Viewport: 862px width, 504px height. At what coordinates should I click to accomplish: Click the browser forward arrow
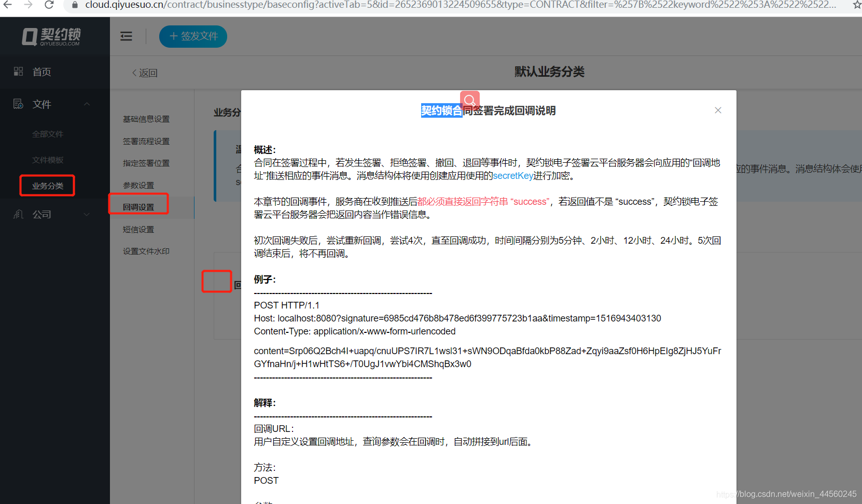[29, 5]
